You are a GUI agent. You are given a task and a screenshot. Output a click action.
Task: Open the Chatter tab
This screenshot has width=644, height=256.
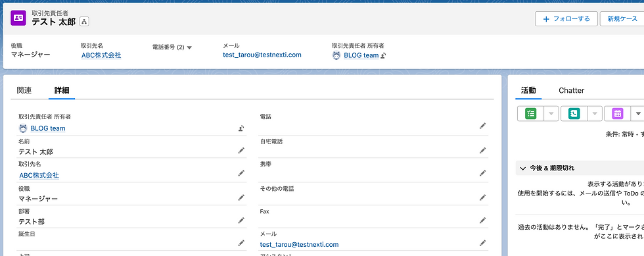(571, 91)
